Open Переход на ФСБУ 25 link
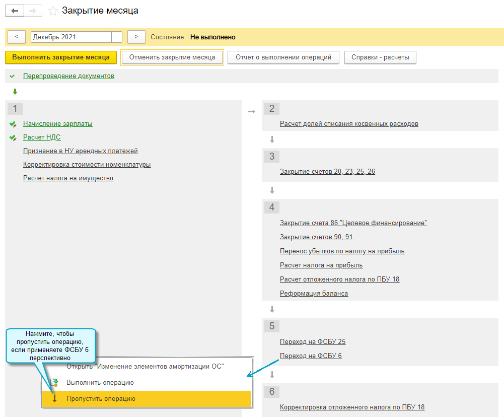The image size is (504, 420). (x=313, y=341)
